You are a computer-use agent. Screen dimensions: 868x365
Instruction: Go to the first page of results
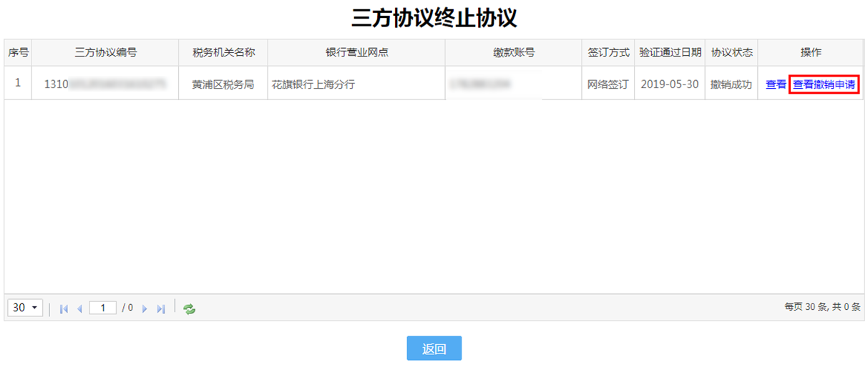point(64,308)
